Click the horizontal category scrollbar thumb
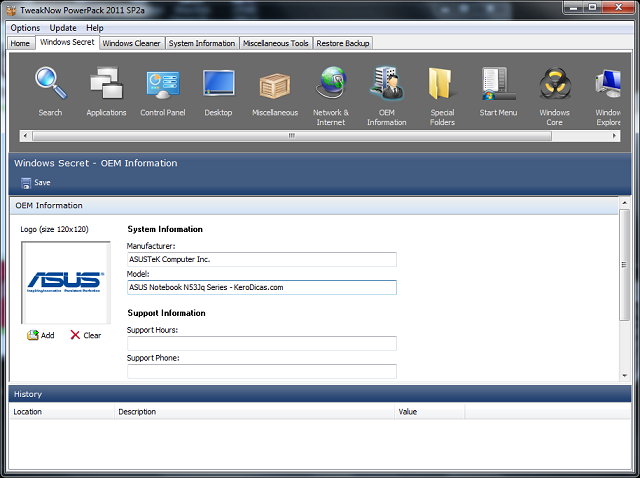Image resolution: width=640 pixels, height=478 pixels. click(292, 136)
